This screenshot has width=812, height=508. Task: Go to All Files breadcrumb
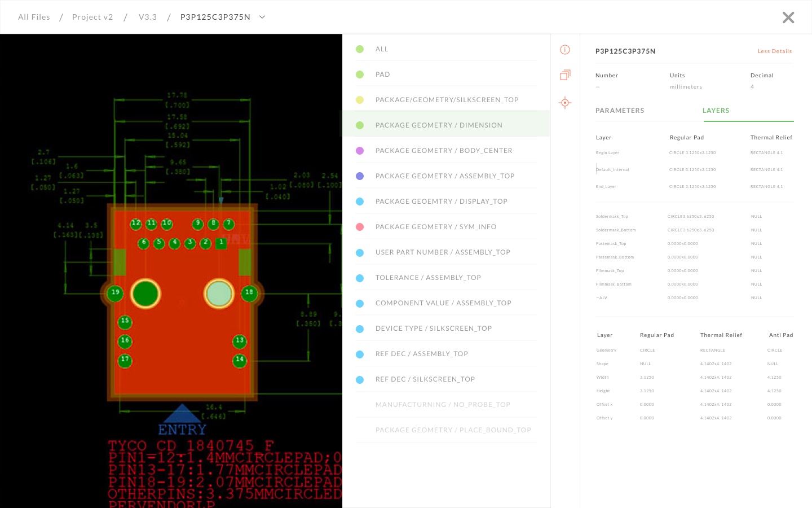[34, 17]
